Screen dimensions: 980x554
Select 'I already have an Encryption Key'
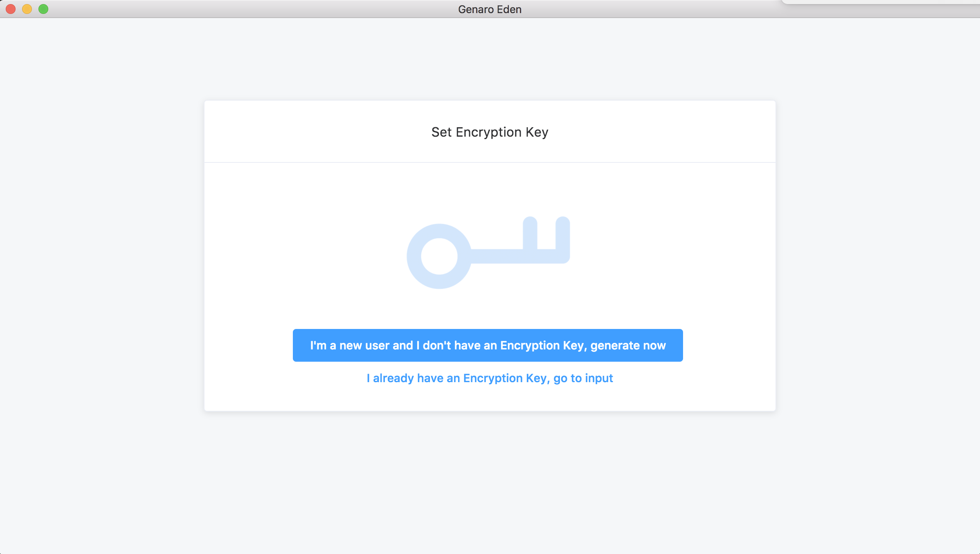(x=489, y=378)
